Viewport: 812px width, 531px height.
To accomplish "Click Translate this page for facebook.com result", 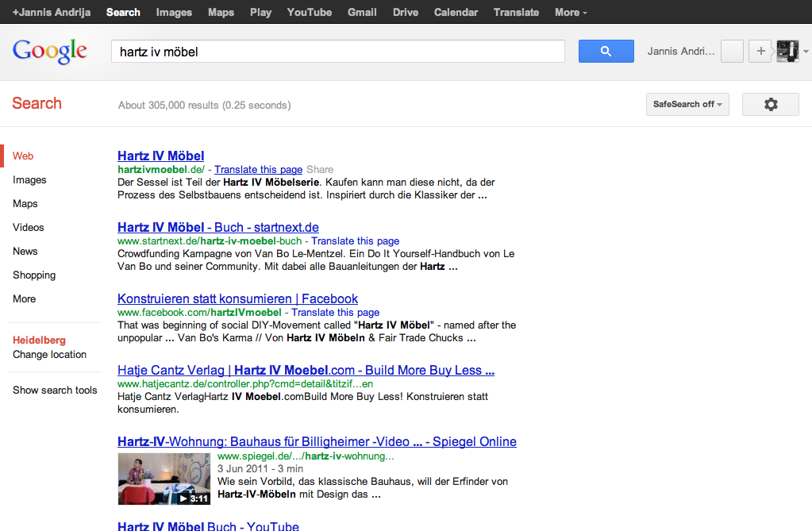I will pyautogui.click(x=336, y=313).
